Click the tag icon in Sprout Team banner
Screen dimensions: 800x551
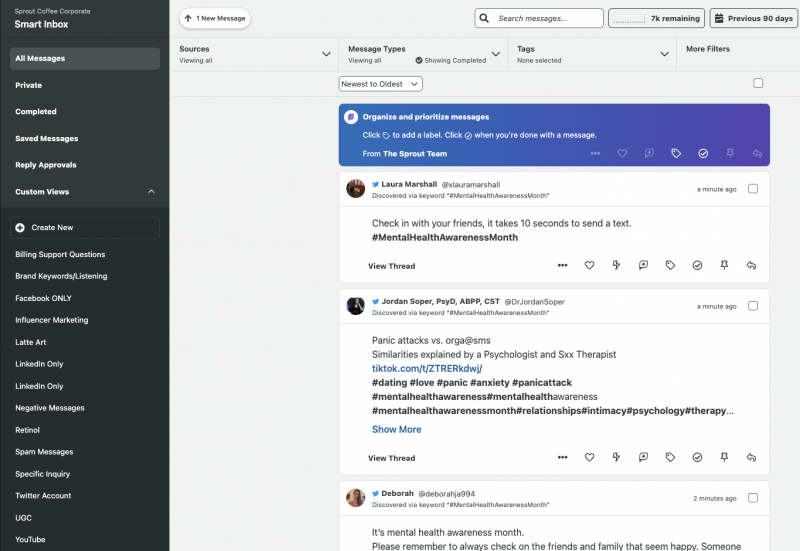pos(676,153)
